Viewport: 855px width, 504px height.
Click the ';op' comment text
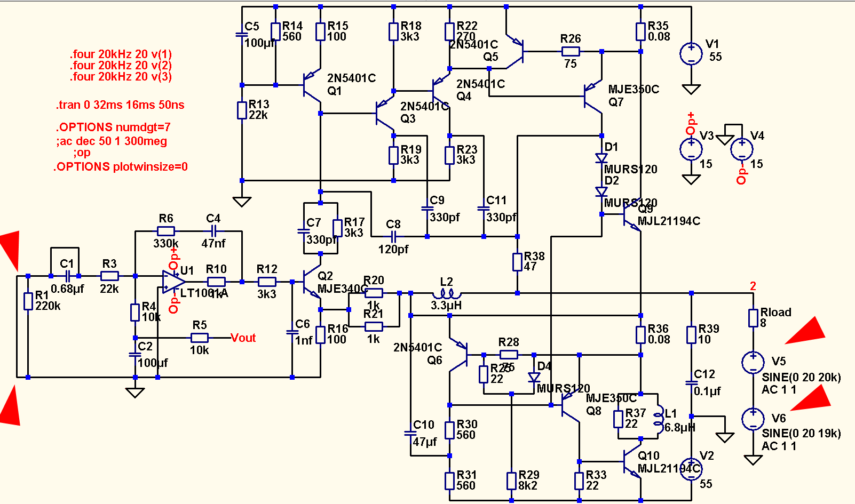82,153
